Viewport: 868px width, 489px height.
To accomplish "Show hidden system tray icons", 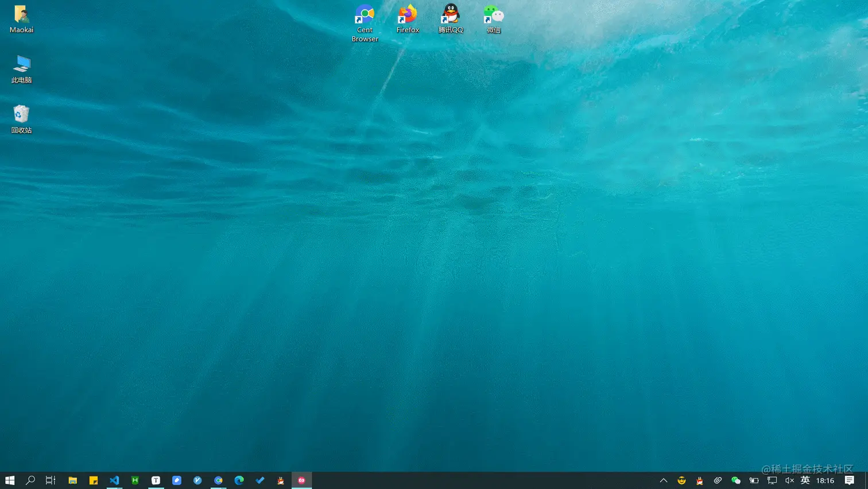I will [664, 480].
